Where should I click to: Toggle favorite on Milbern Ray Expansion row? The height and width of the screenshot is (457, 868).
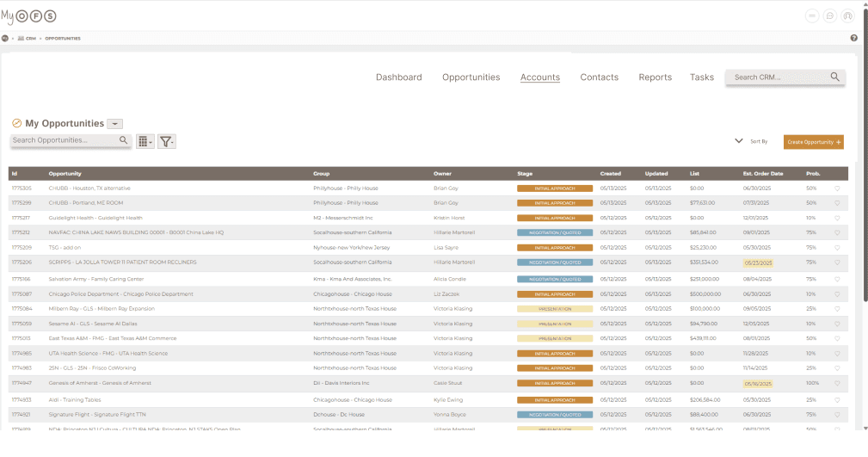837,309
